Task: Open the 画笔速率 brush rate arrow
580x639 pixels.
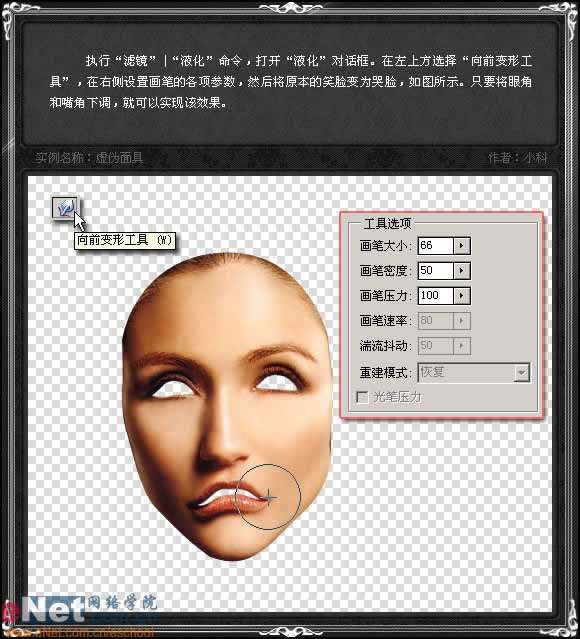Action: [x=462, y=321]
